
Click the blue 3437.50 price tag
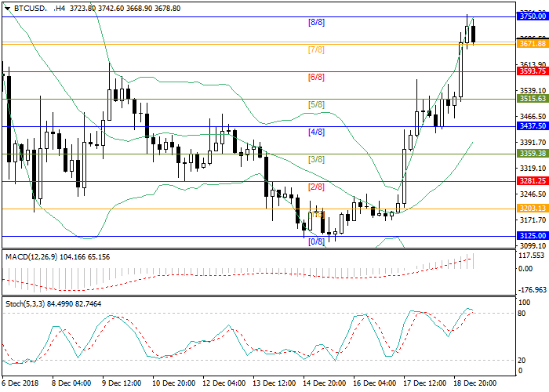532,125
